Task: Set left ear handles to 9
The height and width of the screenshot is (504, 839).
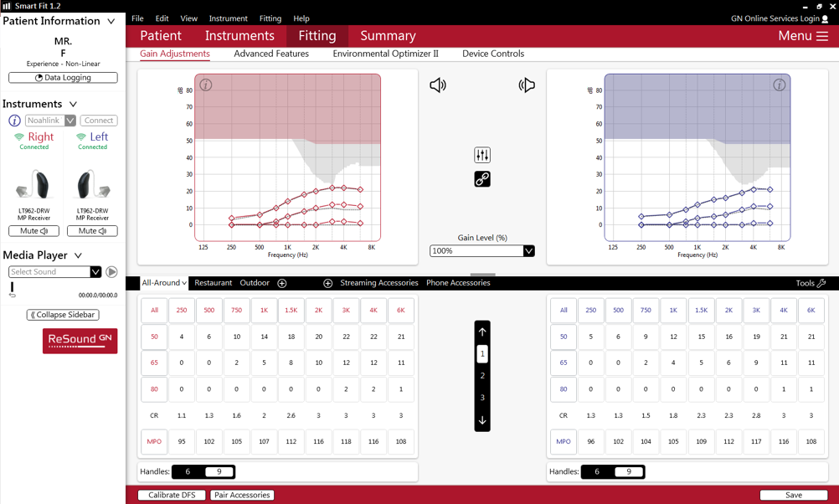Action: click(629, 471)
